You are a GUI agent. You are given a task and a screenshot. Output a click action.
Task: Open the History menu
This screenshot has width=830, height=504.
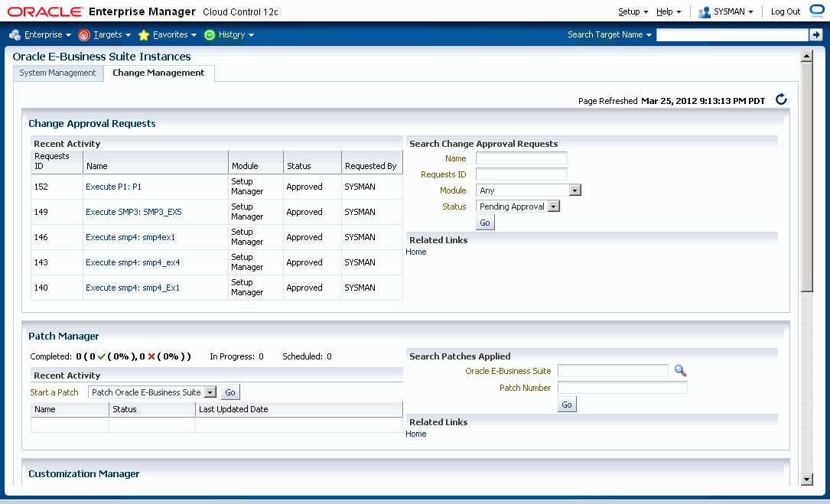coord(236,35)
